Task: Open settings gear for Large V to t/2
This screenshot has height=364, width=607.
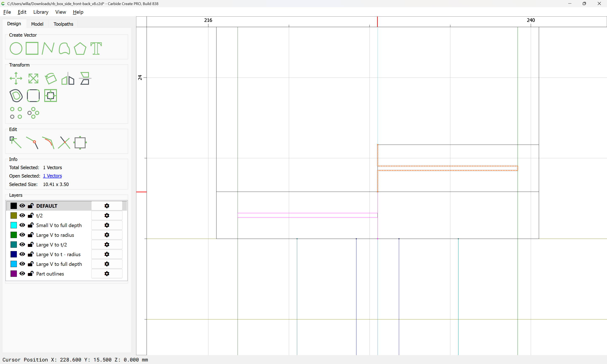Action: (x=107, y=245)
